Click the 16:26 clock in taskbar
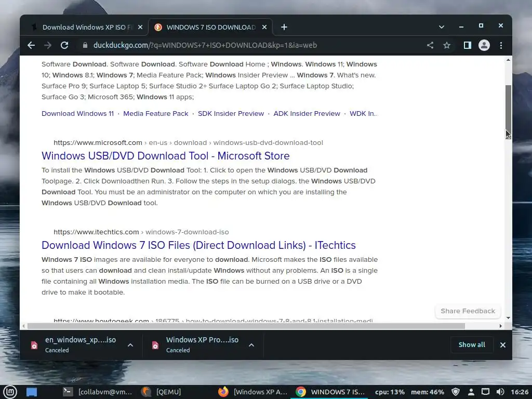532x399 pixels. [x=520, y=392]
